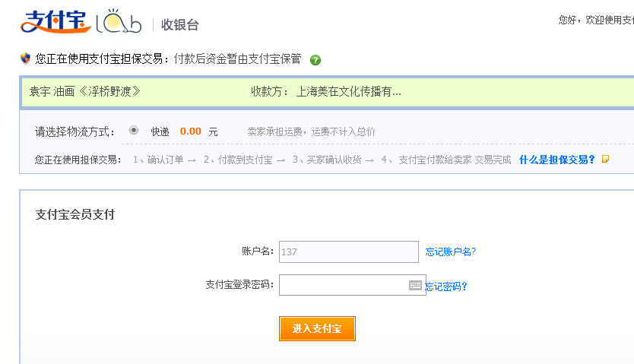This screenshot has height=364, width=634.
Task: Open the 什么是担保交易? link
Action: 556,160
